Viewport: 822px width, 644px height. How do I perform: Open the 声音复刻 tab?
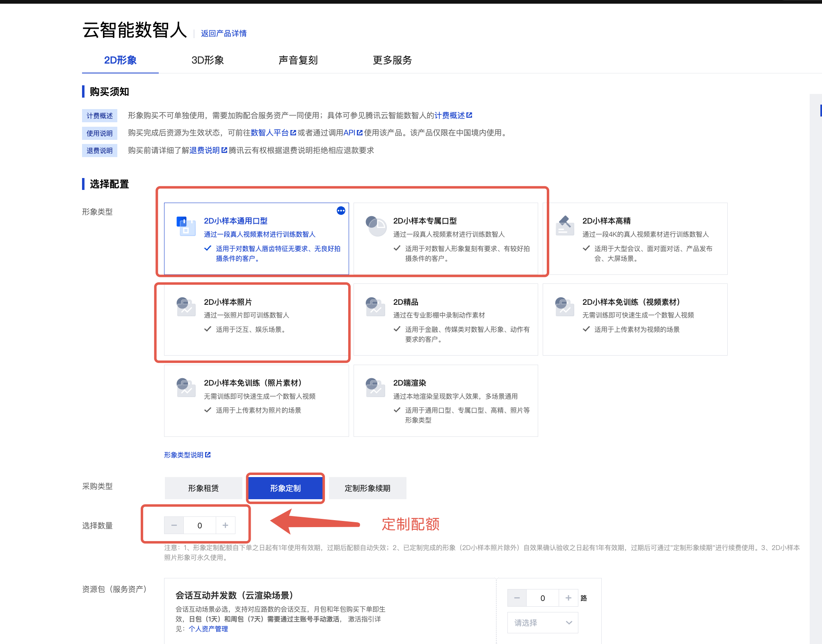(298, 60)
